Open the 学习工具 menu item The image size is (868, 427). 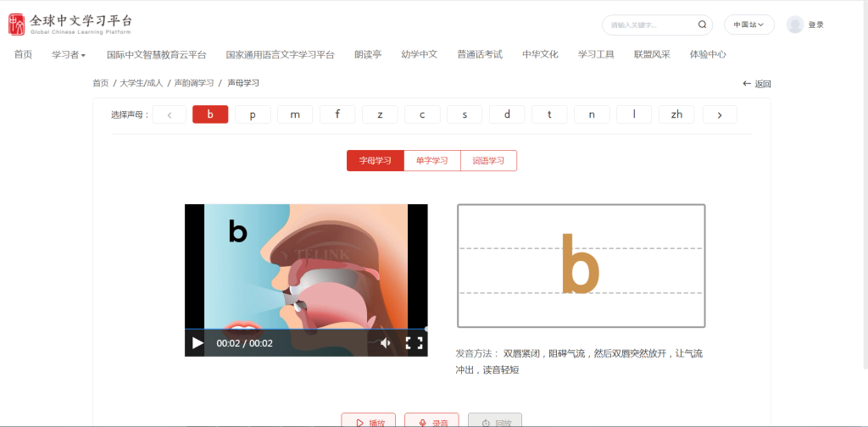596,54
